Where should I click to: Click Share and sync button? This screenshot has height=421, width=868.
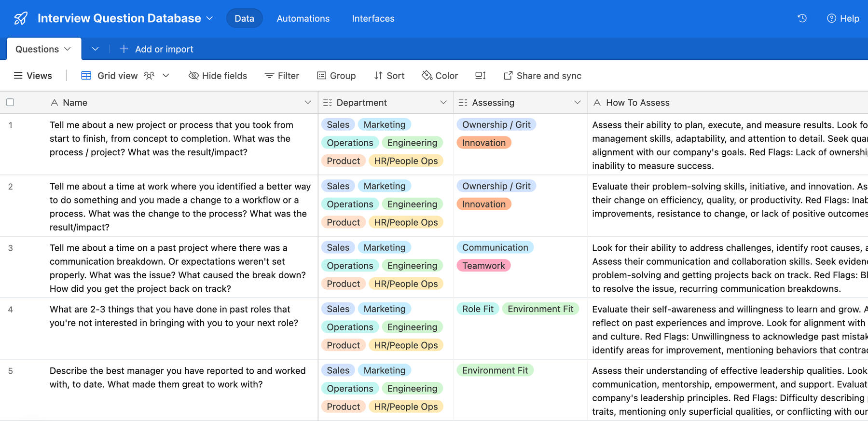tap(542, 76)
